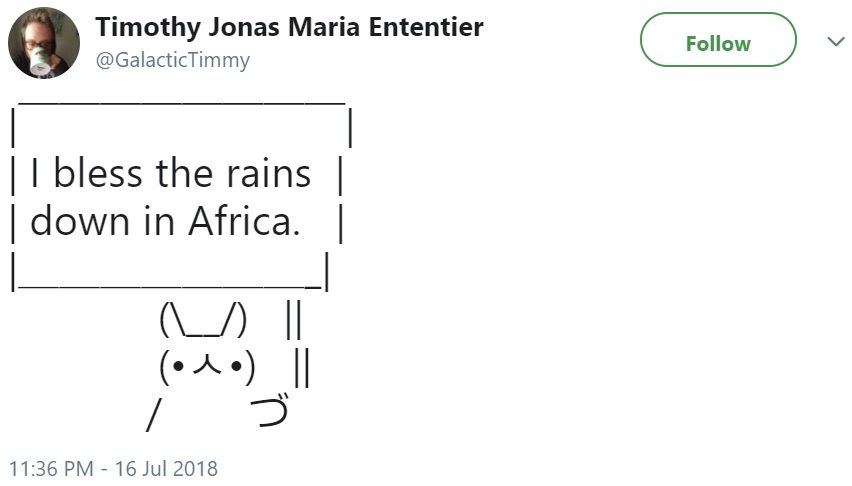Click the '16 Jul 2018' date text
This screenshot has height=486, width=852.
click(x=166, y=468)
